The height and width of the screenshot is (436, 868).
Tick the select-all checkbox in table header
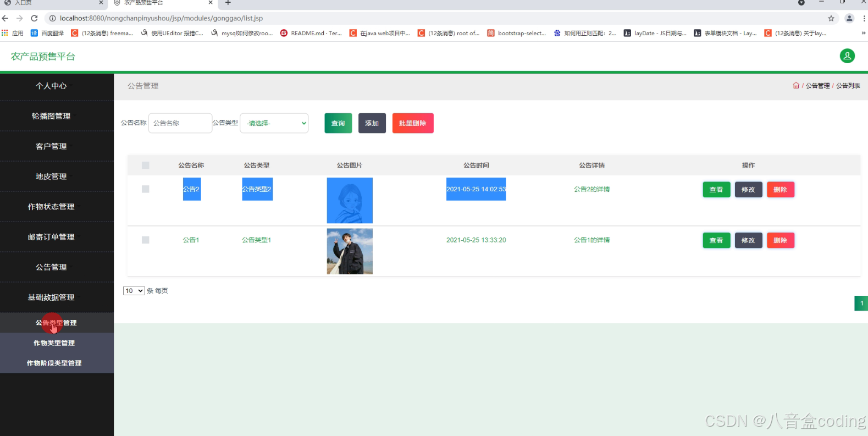tap(146, 165)
